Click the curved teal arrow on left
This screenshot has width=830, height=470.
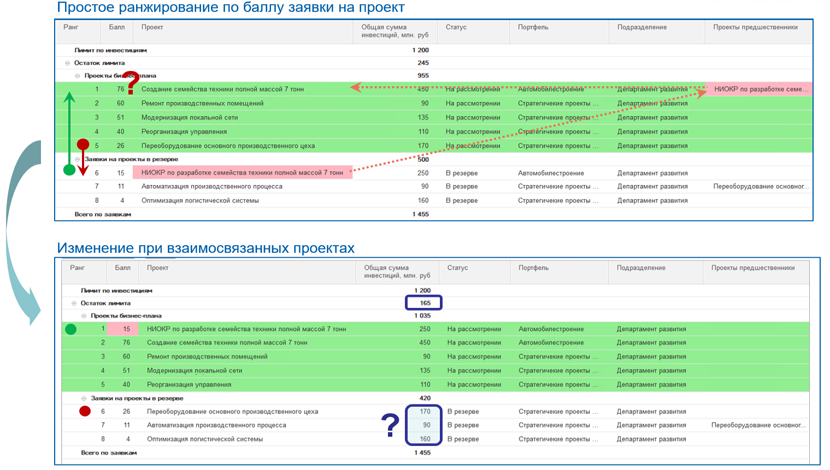pos(23,232)
